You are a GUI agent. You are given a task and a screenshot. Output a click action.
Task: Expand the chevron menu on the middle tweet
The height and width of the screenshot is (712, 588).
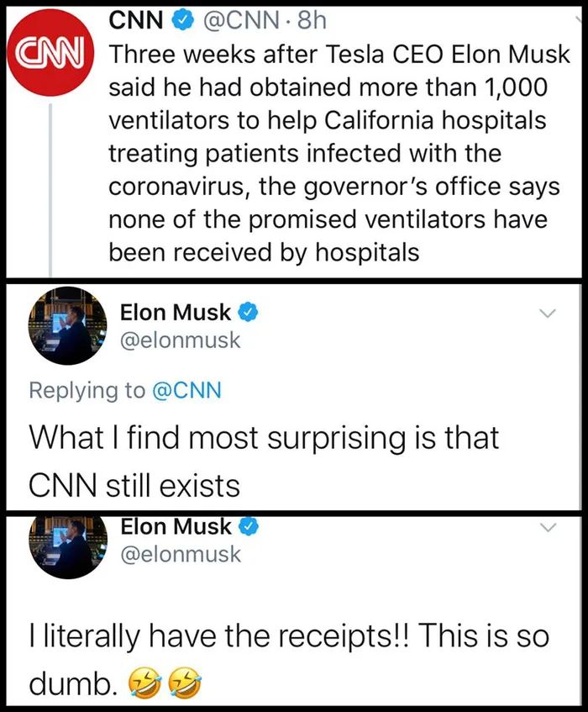coord(548,313)
